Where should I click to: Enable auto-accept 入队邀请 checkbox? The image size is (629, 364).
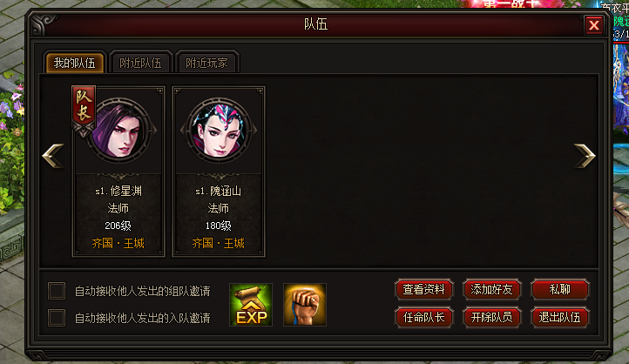pyautogui.click(x=57, y=318)
